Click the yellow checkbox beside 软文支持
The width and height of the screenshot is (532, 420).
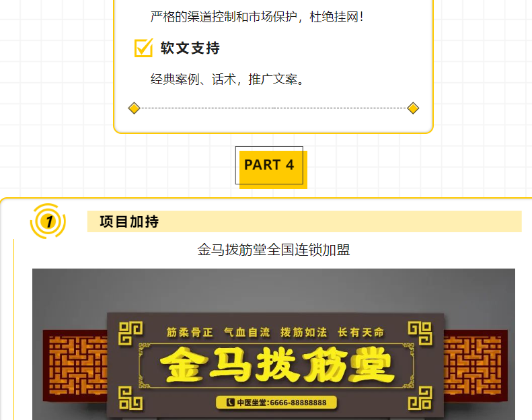click(x=143, y=48)
